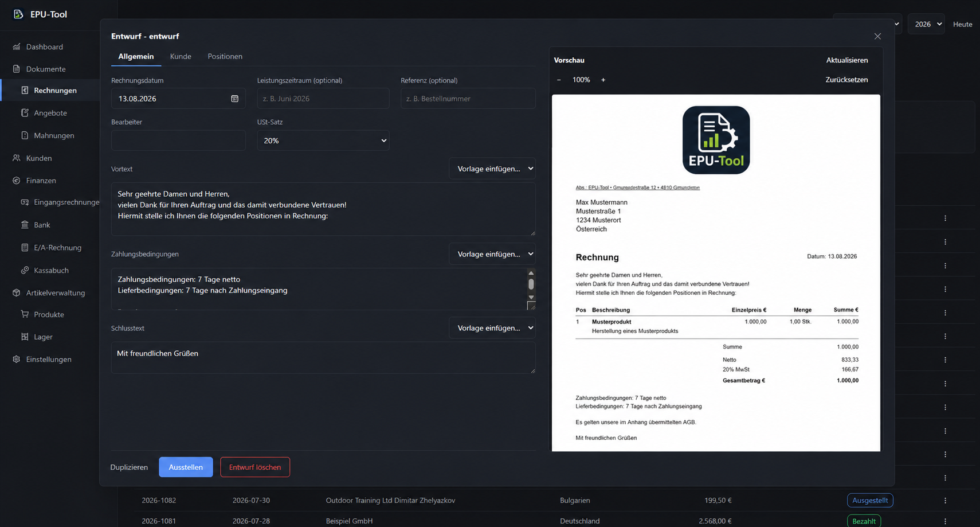
Task: Click the Bank building icon
Action: coord(25,225)
